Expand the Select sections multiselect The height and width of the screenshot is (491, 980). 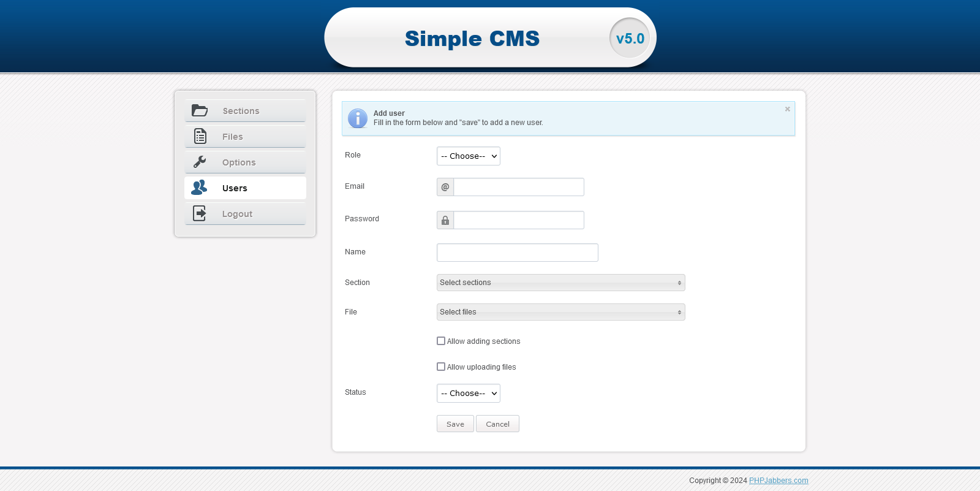coord(560,283)
